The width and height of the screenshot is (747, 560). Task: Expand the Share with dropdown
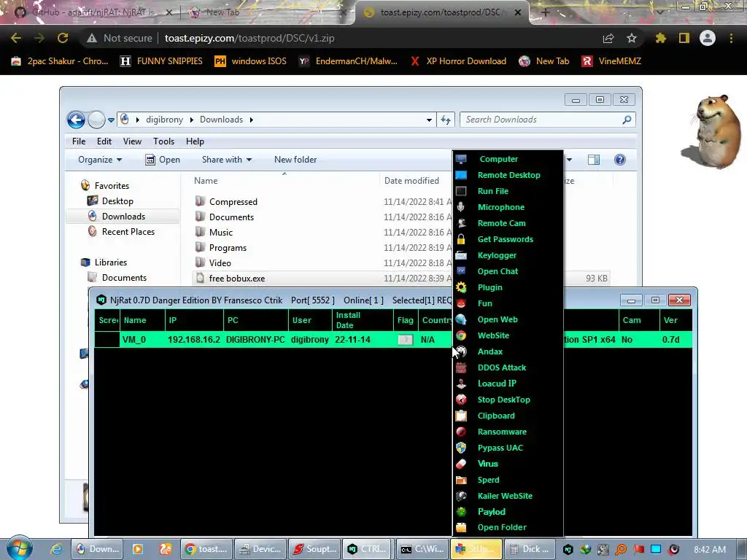point(227,160)
